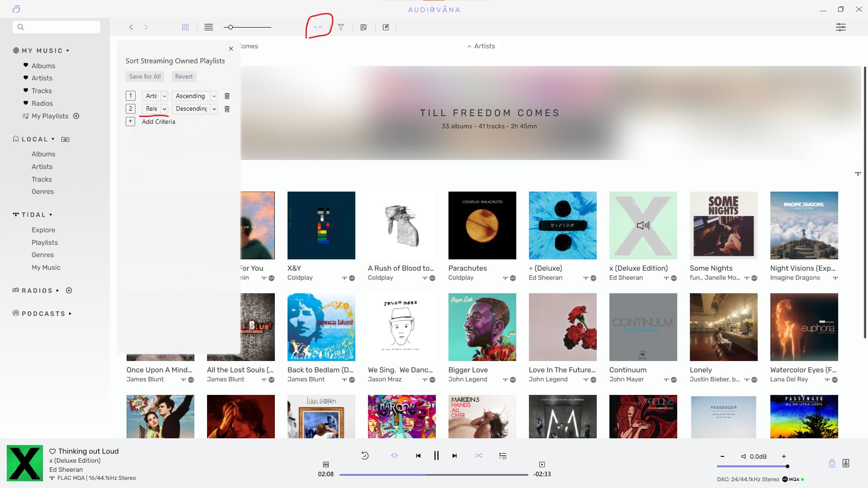Collapse the LOCAL section

pyautogui.click(x=53, y=139)
